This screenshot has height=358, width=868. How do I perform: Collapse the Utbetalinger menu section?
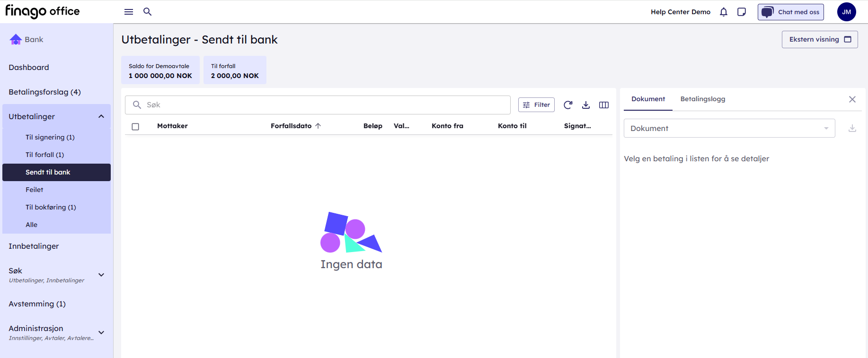[x=101, y=116]
